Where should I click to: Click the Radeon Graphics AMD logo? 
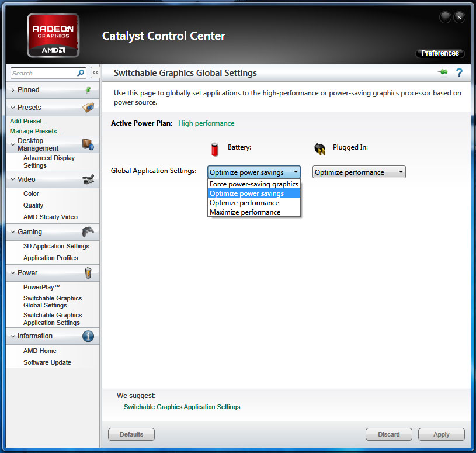[x=53, y=35]
